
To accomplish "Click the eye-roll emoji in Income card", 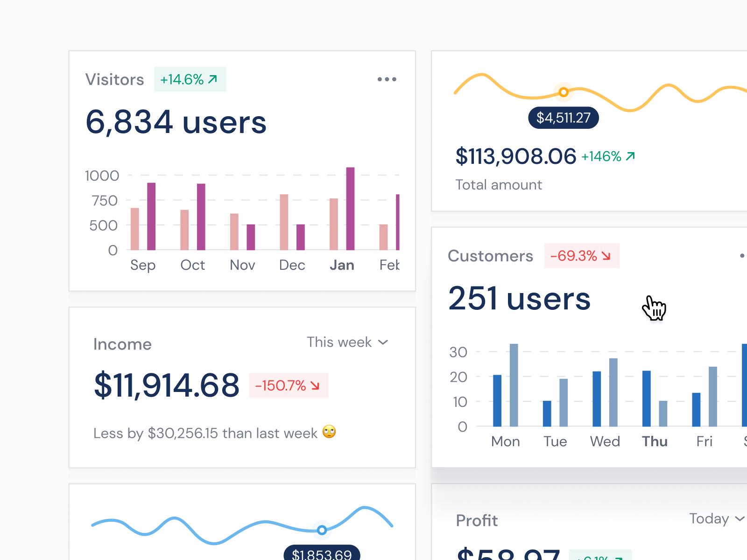I will [329, 432].
